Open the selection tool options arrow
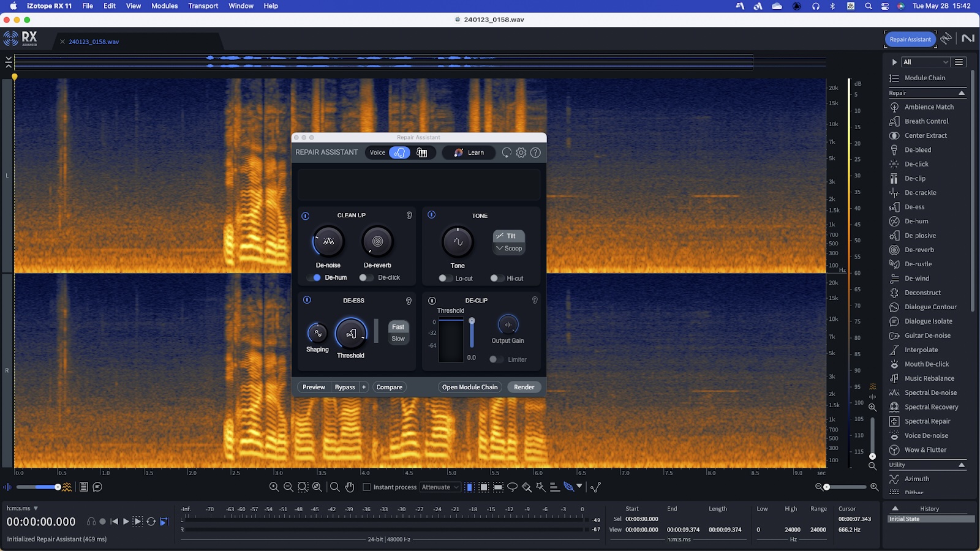 coord(579,486)
